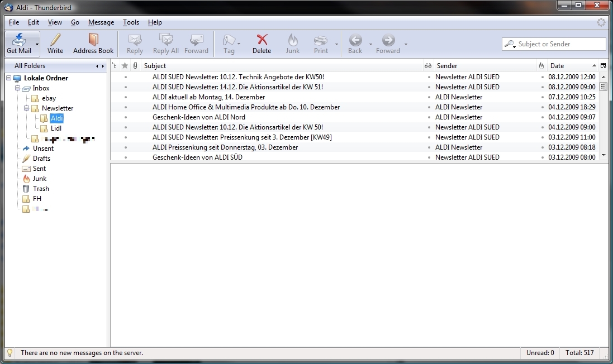
Task: Sort by the attachment paperclip column
Action: pos(135,66)
